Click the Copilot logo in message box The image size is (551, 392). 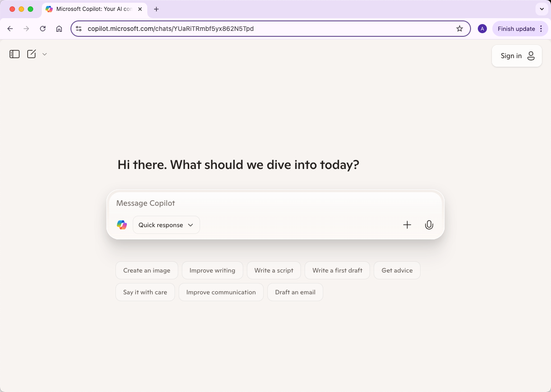[x=122, y=225]
